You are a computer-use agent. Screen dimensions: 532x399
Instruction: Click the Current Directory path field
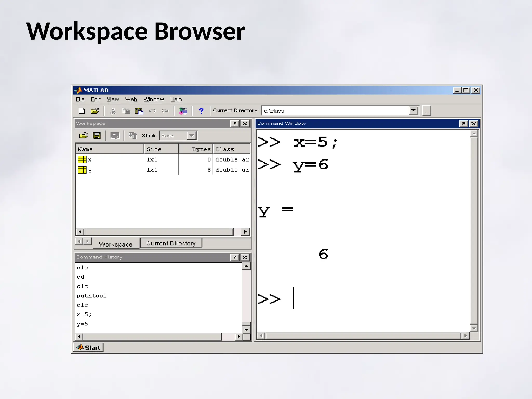point(335,111)
